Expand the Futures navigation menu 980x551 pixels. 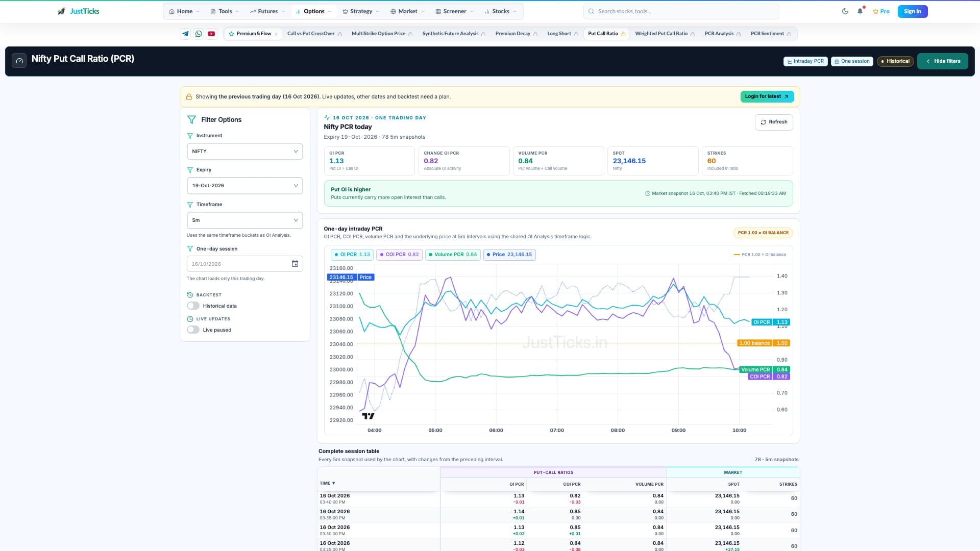(267, 11)
